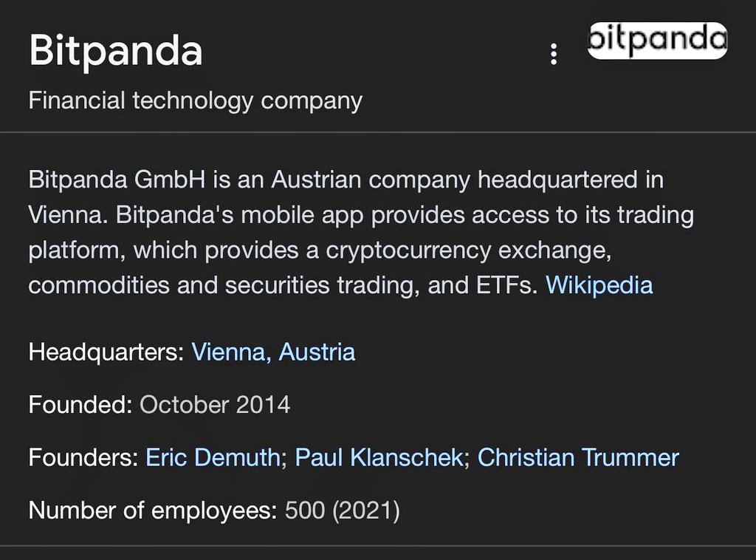Click the Bitpanda logo image
This screenshot has width=756, height=560.
657,41
